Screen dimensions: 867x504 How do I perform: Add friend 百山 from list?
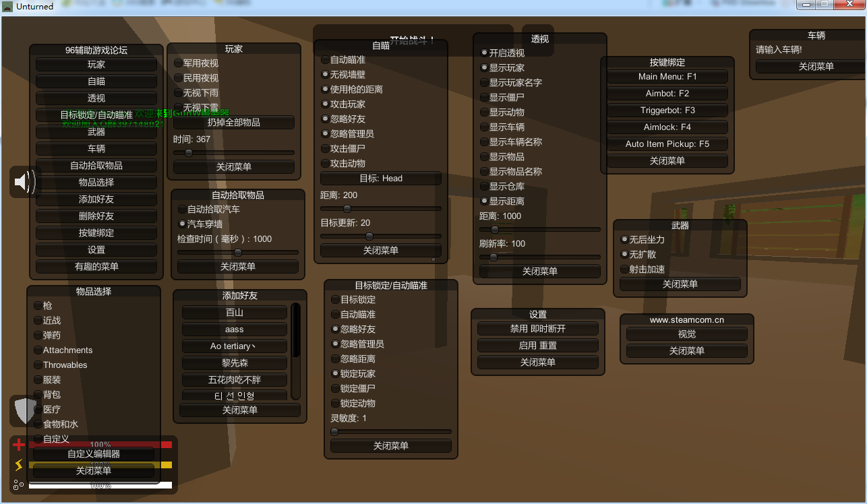tap(235, 313)
